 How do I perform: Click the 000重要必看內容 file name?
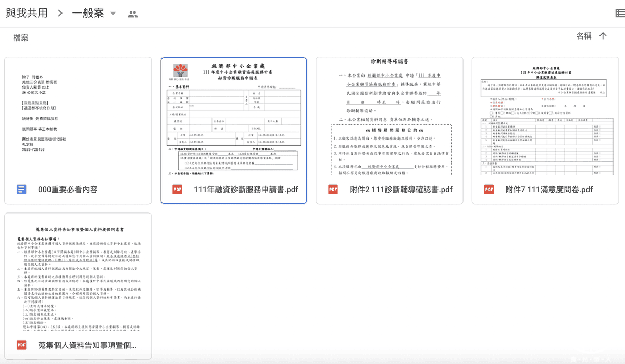(68, 190)
